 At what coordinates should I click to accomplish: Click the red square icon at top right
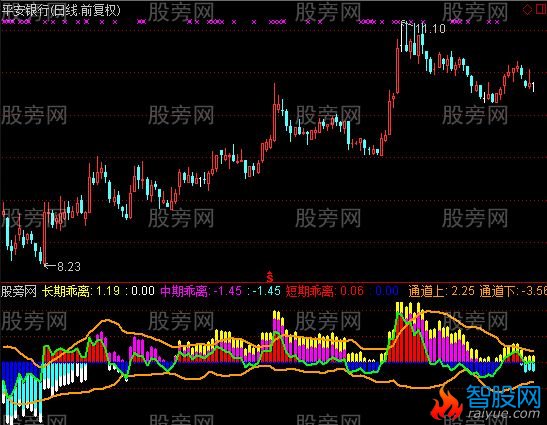(x=542, y=9)
